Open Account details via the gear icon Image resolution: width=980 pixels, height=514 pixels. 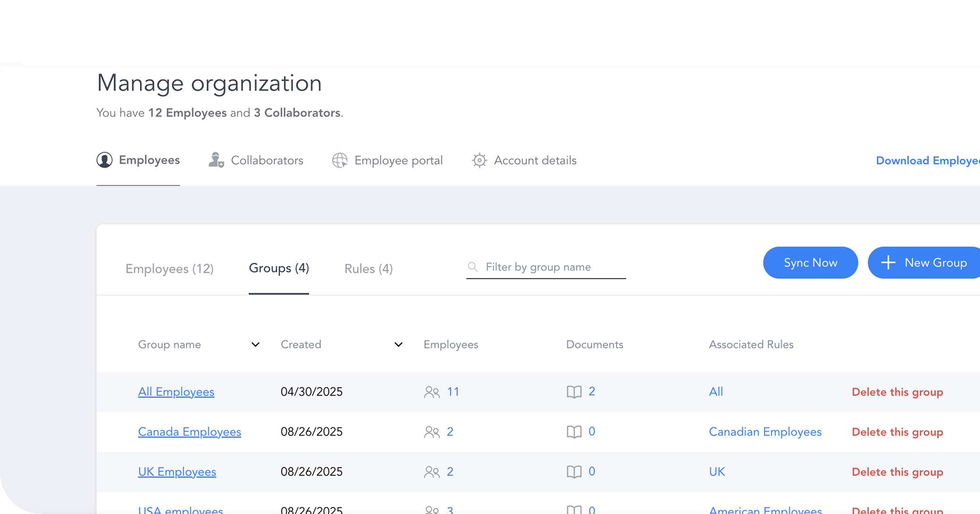click(x=479, y=160)
